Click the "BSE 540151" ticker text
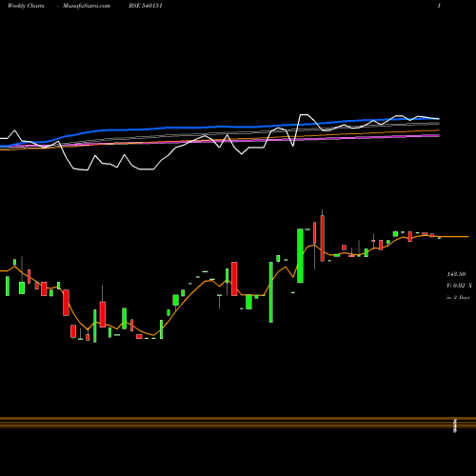Screen dimensions: 476x476 pos(146,6)
